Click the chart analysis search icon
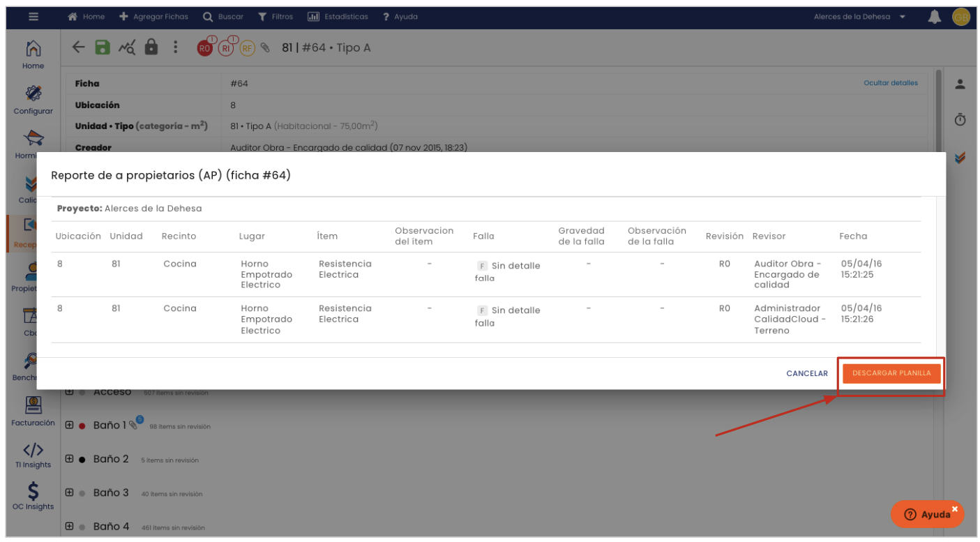Viewport: 980px width, 542px height. tap(126, 47)
